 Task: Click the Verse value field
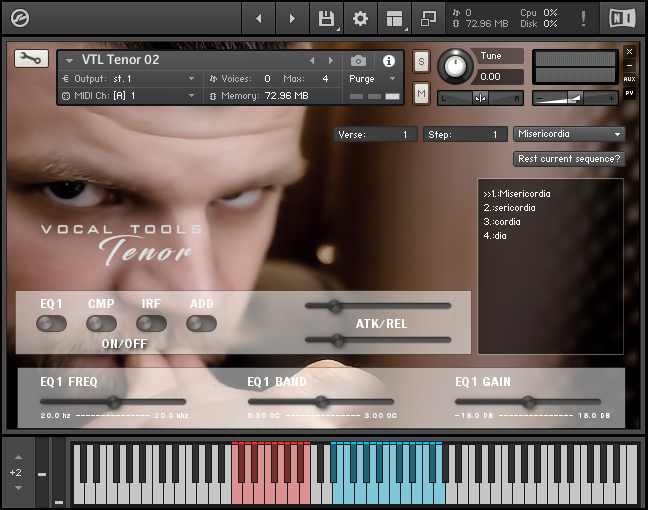[375, 134]
